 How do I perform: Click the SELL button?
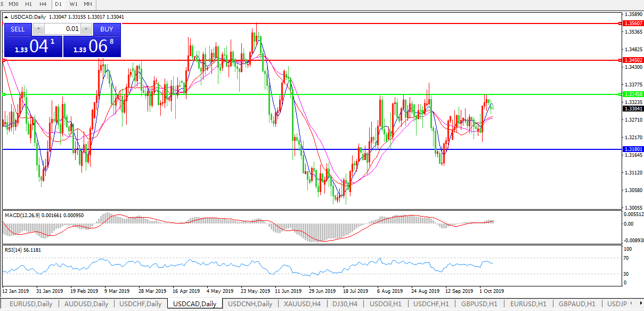[x=18, y=29]
